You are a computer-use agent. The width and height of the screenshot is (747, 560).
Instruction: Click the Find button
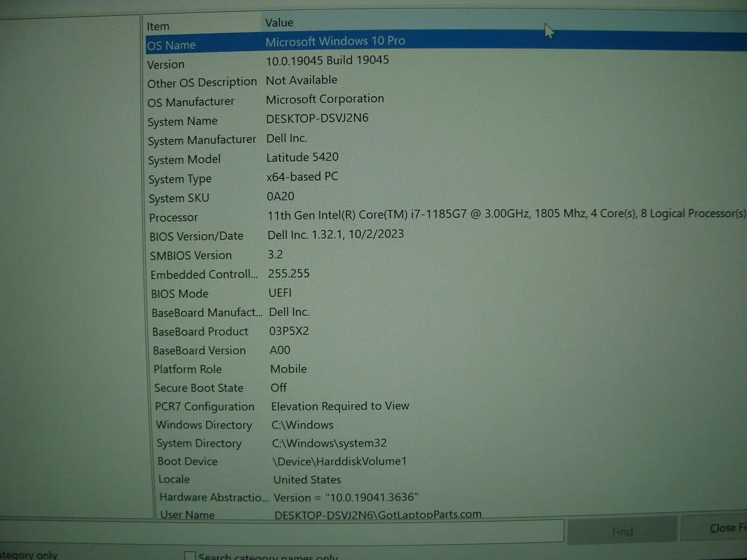pyautogui.click(x=622, y=531)
